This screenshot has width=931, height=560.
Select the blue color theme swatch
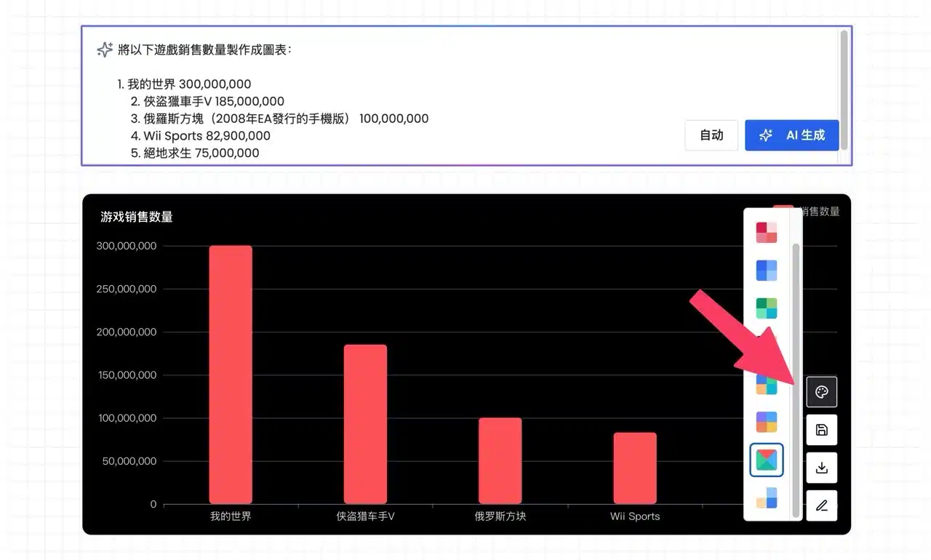pos(767,271)
